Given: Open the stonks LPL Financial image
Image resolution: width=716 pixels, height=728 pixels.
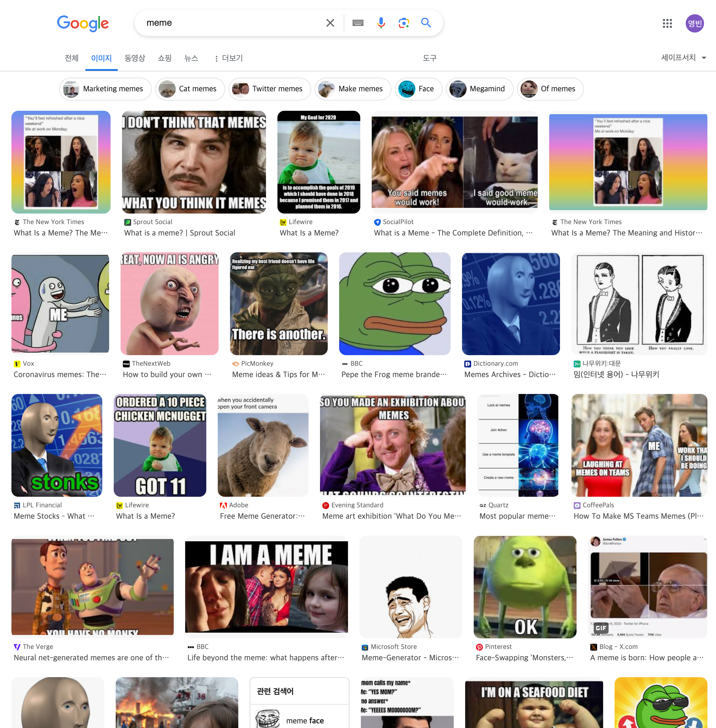Looking at the screenshot, I should pyautogui.click(x=57, y=445).
